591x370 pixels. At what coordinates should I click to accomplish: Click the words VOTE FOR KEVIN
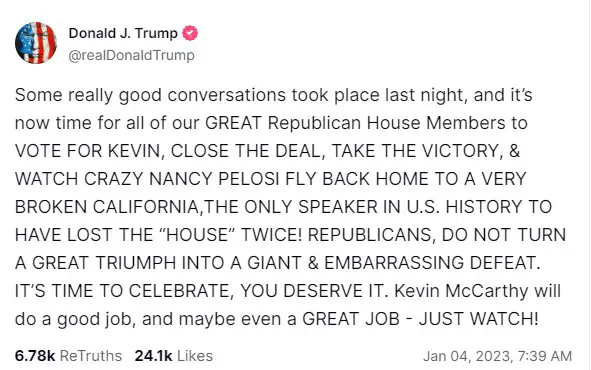coord(87,151)
